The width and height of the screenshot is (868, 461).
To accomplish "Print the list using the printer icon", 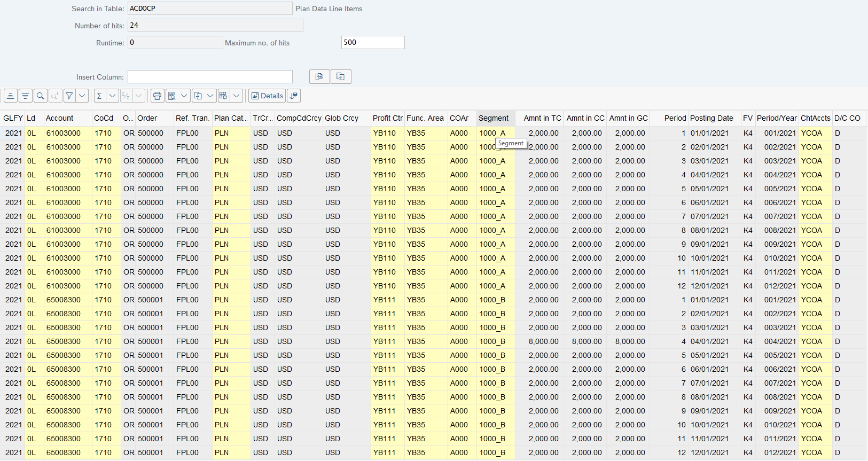I will click(x=157, y=96).
